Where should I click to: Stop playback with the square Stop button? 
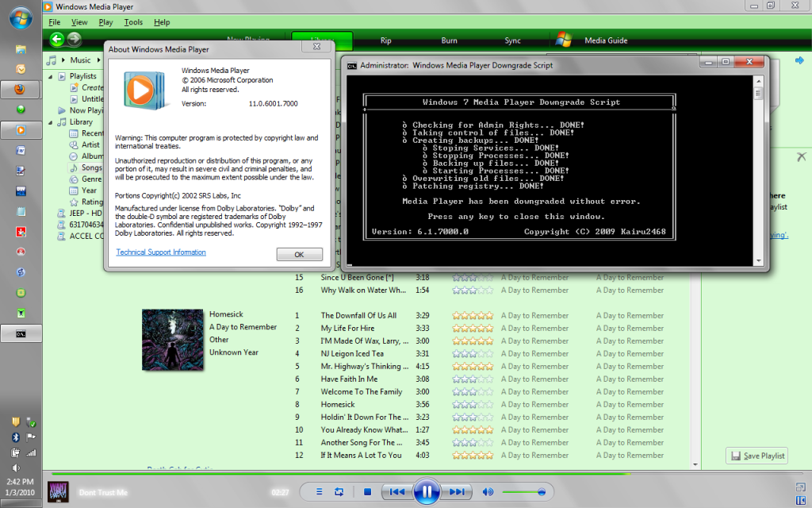point(367,492)
